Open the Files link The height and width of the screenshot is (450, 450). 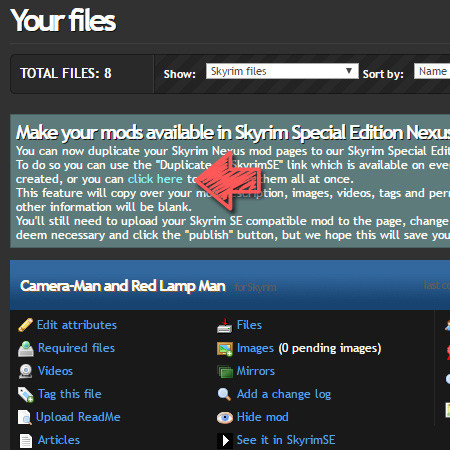tap(249, 325)
